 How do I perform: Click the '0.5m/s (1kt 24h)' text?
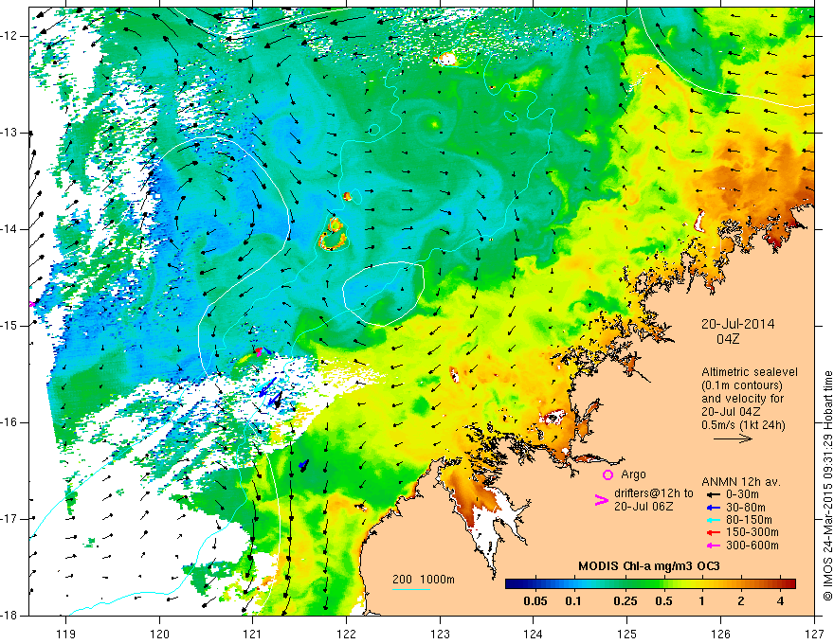[743, 424]
